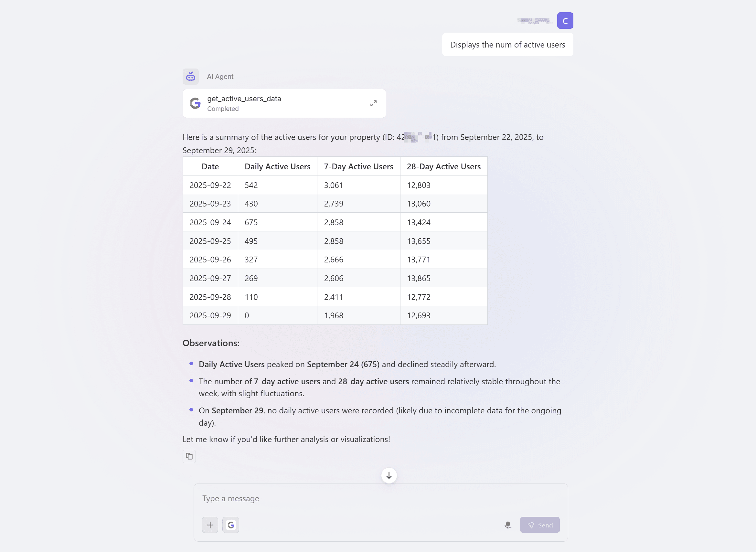Select the Daily Active Users column header

click(277, 166)
